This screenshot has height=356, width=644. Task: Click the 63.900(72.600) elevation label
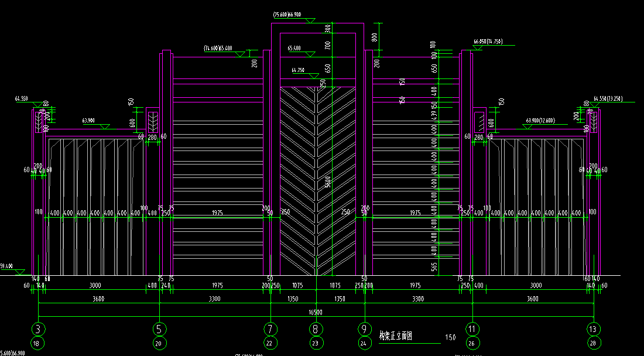(540, 121)
